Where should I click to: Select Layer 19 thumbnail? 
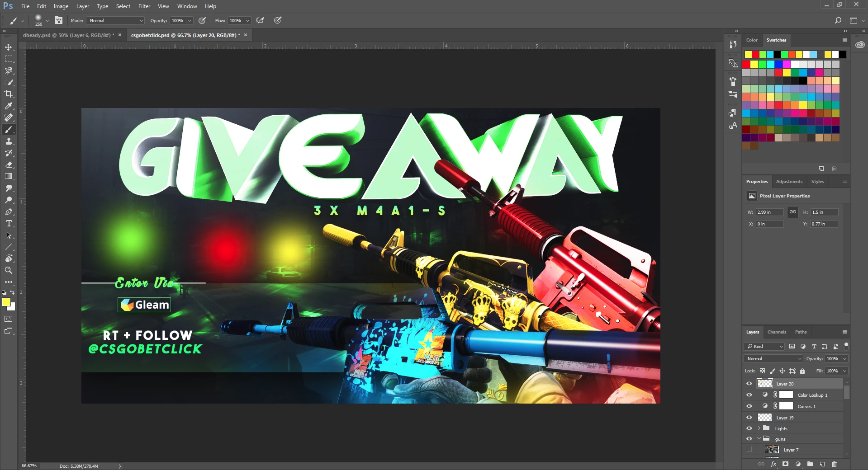click(x=765, y=418)
